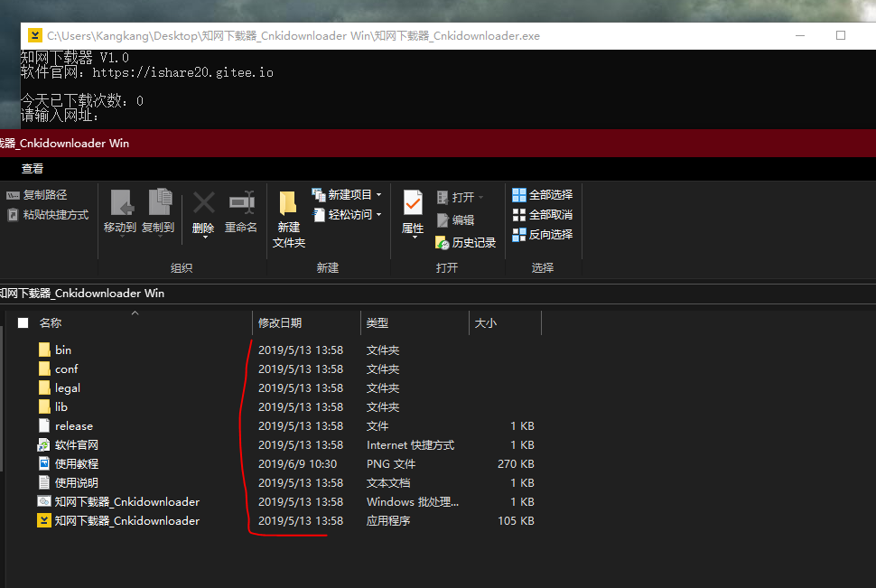Click the Easy access icon
The image size is (876, 588).
[319, 215]
